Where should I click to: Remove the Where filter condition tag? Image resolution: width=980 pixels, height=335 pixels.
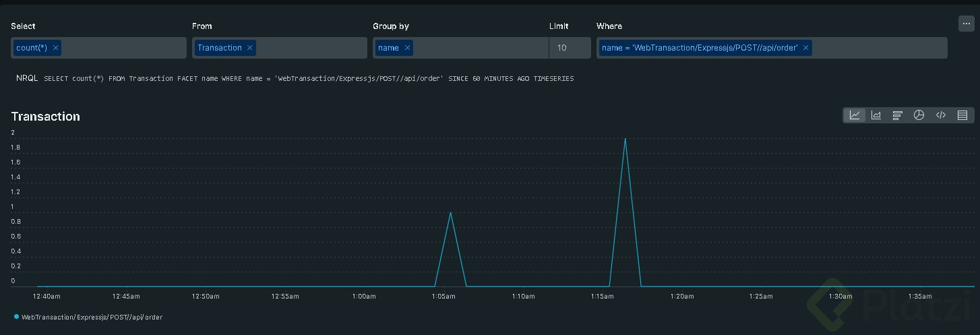pos(805,48)
